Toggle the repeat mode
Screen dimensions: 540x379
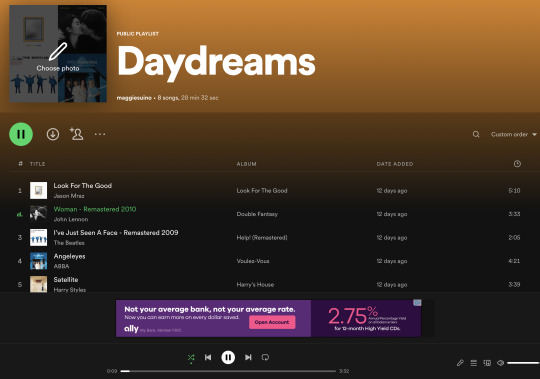[265, 357]
